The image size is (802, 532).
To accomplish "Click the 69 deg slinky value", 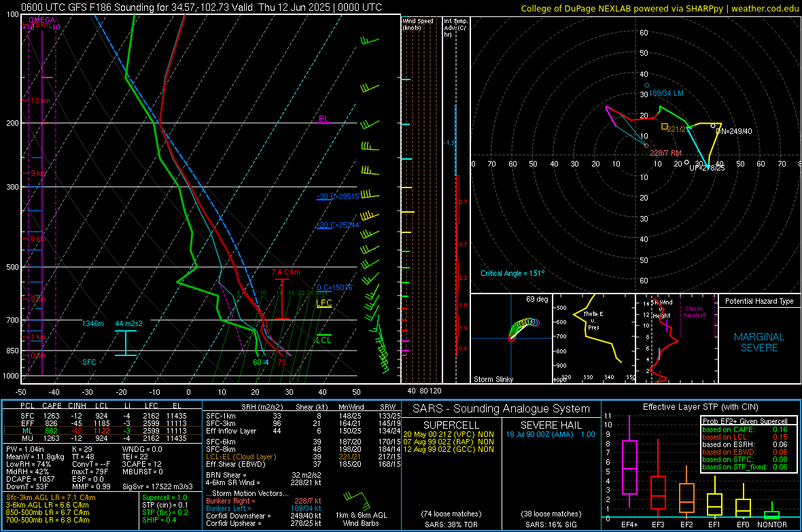I will 537,299.
